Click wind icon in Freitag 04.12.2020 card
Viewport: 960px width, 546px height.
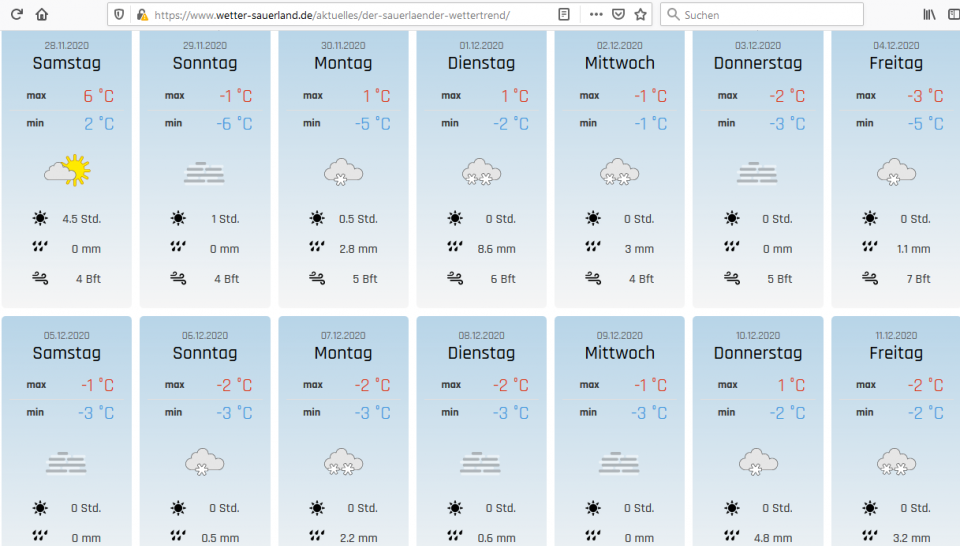click(x=869, y=278)
